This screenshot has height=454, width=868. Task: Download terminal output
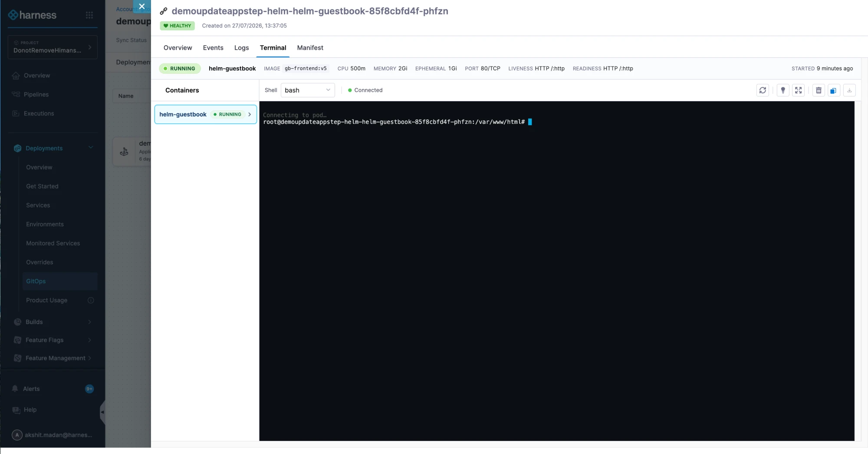tap(849, 90)
